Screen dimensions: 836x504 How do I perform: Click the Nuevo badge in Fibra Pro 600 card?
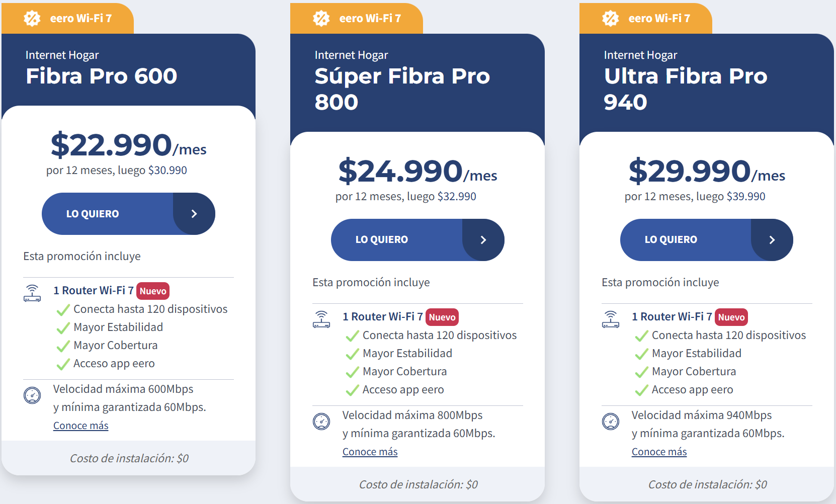(153, 291)
